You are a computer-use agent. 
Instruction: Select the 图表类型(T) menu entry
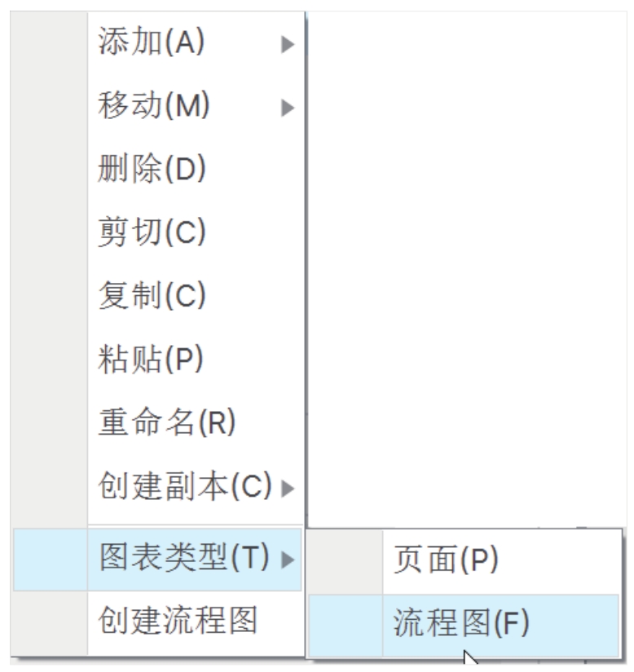(x=183, y=559)
